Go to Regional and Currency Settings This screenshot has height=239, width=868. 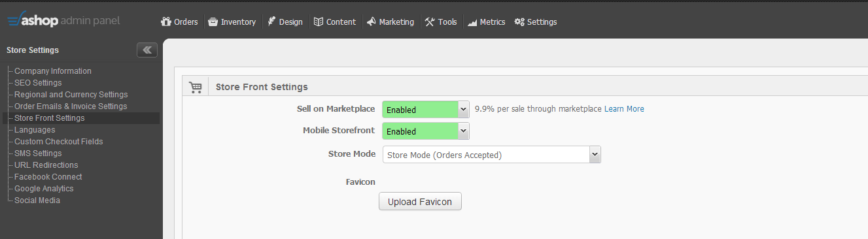71,95
